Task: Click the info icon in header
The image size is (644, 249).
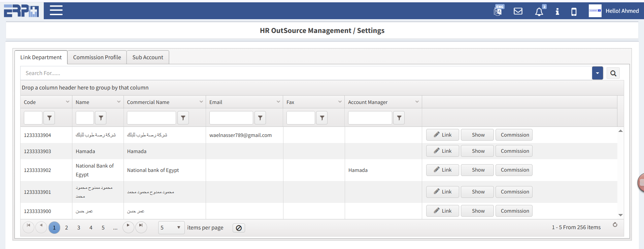Action: pos(557,11)
